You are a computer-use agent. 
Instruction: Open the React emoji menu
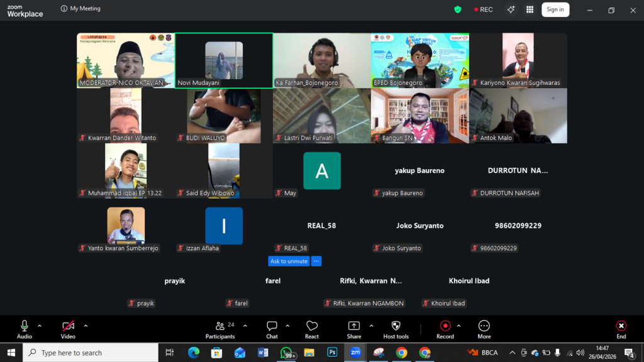coord(312,329)
